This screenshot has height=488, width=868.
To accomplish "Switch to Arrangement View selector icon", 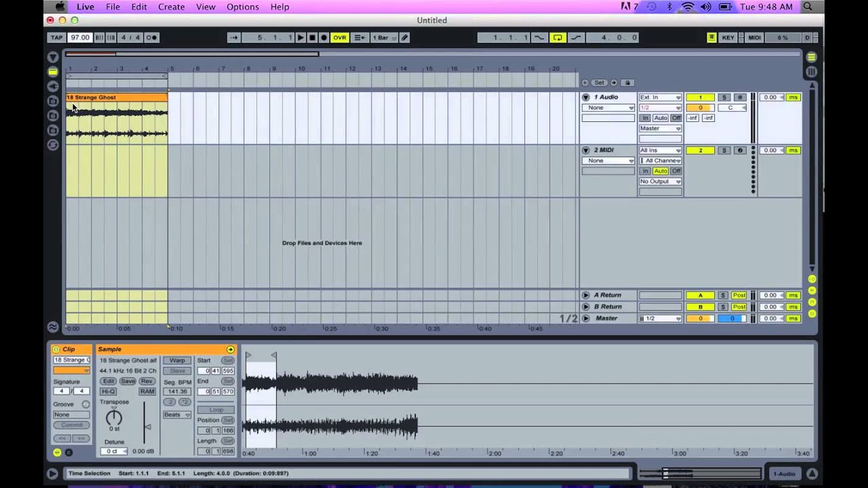I will (811, 57).
